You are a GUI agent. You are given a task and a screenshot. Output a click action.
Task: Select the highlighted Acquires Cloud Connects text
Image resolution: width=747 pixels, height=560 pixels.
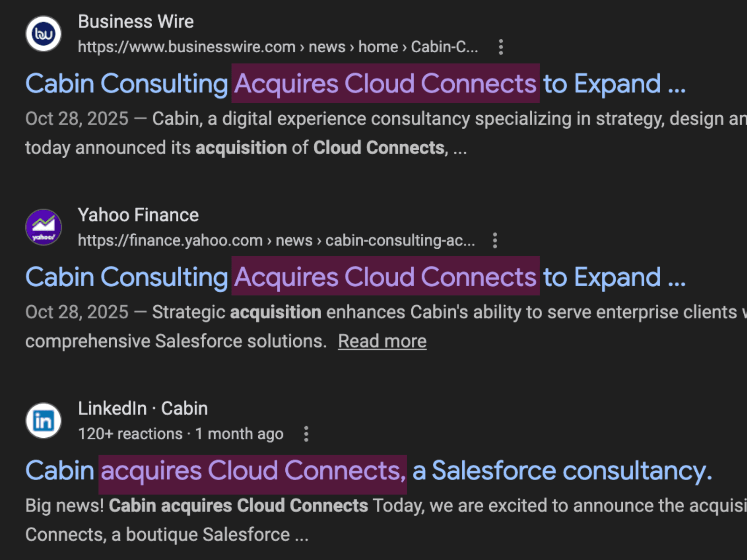(x=385, y=84)
